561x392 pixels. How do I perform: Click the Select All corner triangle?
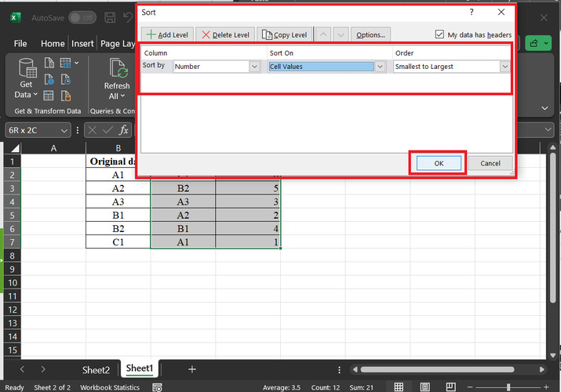[16, 148]
